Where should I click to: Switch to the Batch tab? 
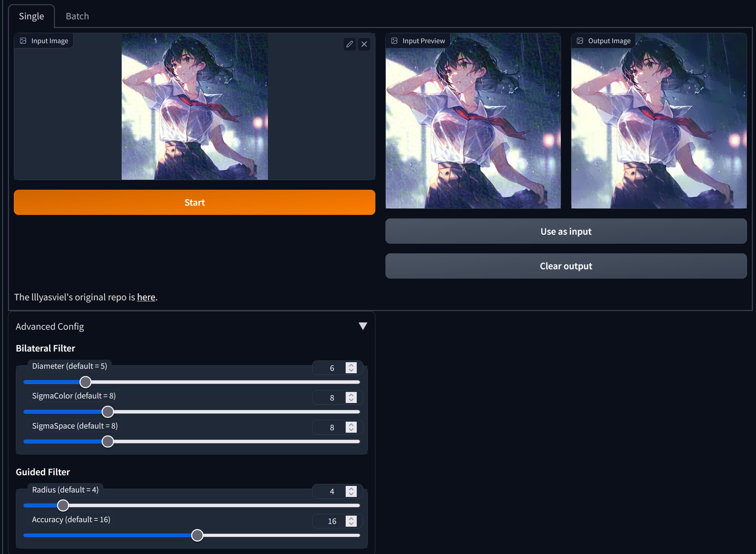click(x=77, y=16)
